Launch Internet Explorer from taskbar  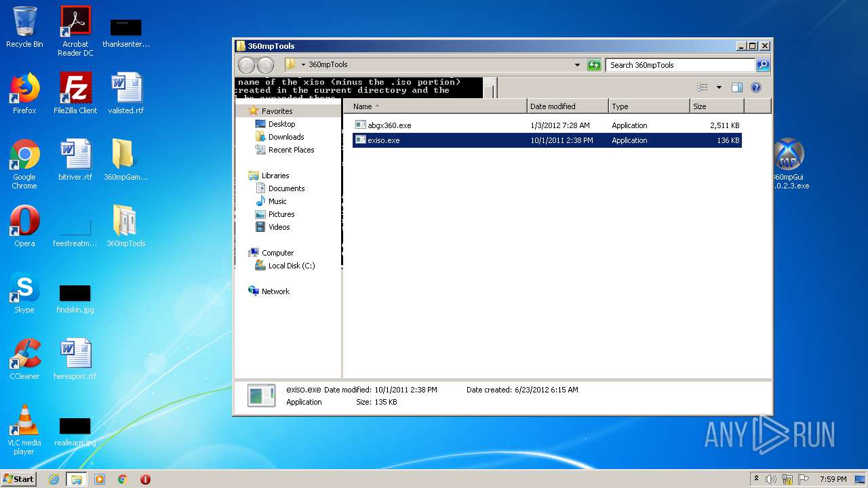click(x=54, y=479)
